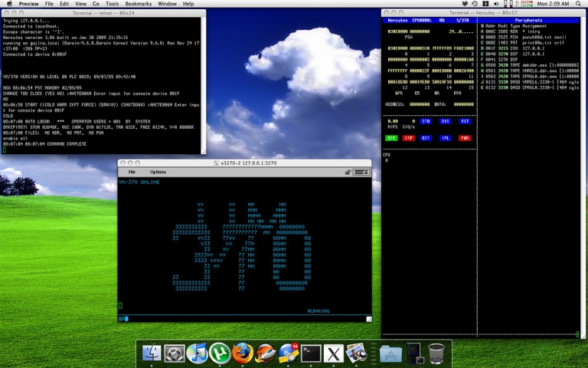The height and width of the screenshot is (368, 588).
Task: Open the uTorrent dock icon
Action: click(220, 353)
